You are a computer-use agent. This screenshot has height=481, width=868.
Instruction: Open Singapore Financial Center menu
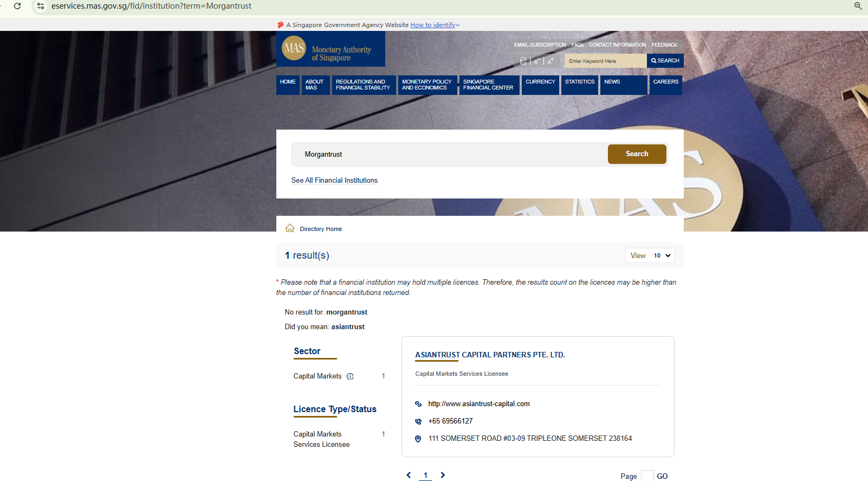coord(489,85)
